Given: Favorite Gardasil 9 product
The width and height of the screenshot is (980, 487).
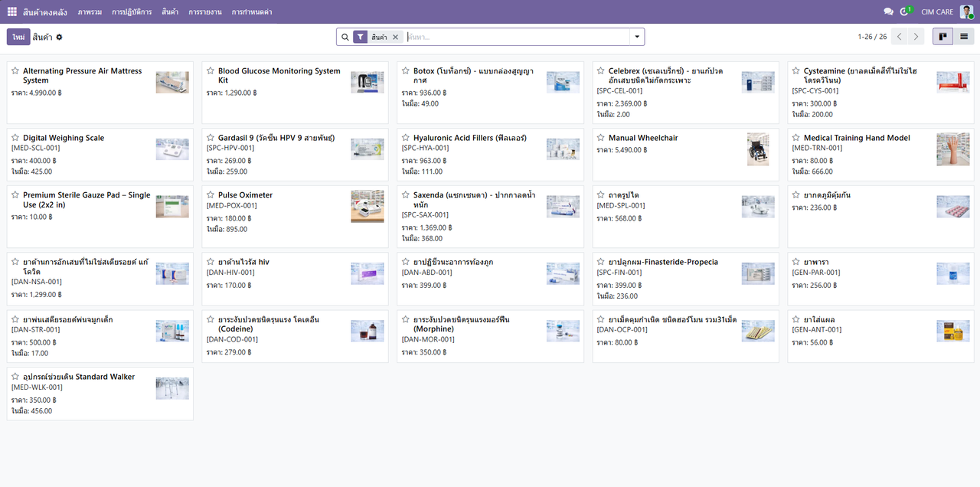Looking at the screenshot, I should click(211, 138).
